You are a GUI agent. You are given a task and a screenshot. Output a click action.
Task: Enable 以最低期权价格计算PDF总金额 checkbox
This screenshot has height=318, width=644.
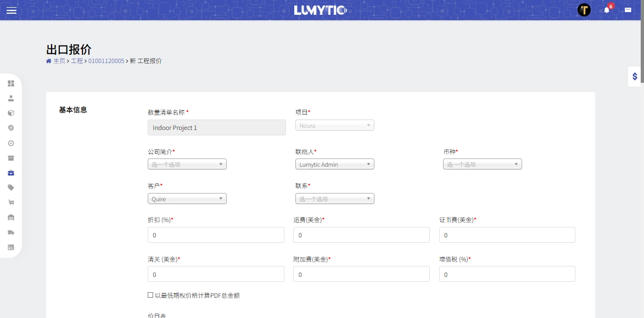point(150,295)
